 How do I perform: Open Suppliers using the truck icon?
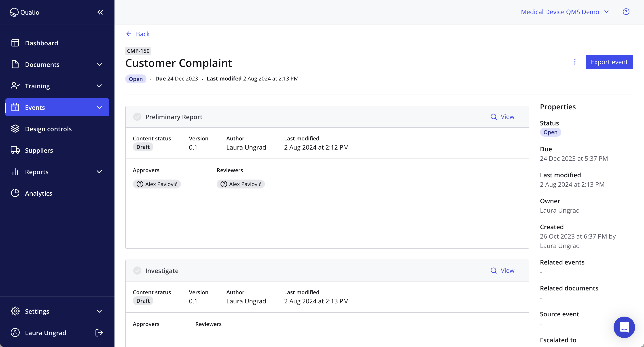point(15,150)
